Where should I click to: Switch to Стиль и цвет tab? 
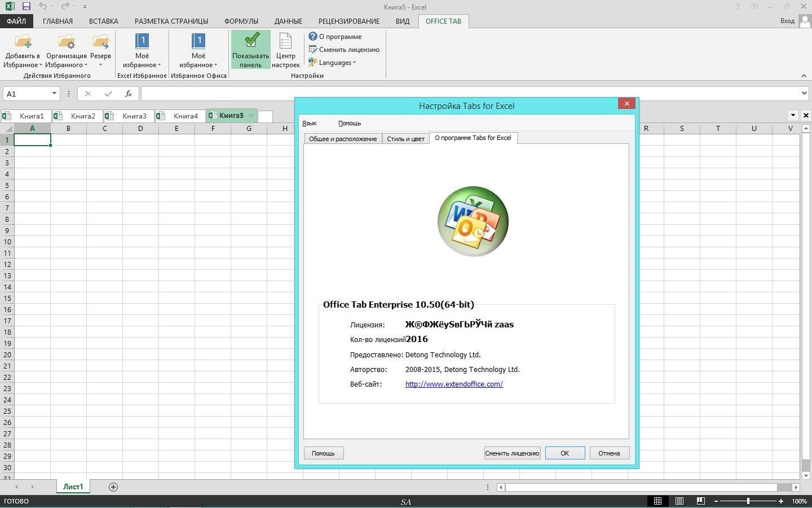(405, 138)
